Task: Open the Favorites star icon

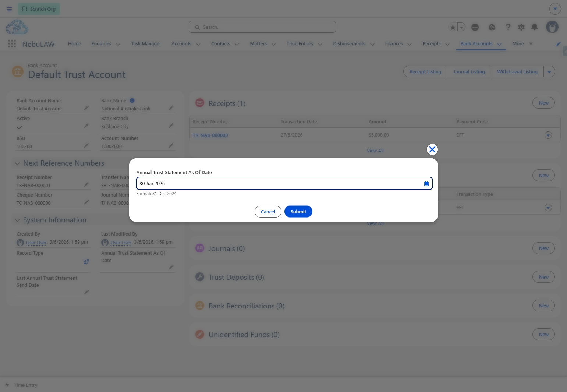Action: click(453, 27)
